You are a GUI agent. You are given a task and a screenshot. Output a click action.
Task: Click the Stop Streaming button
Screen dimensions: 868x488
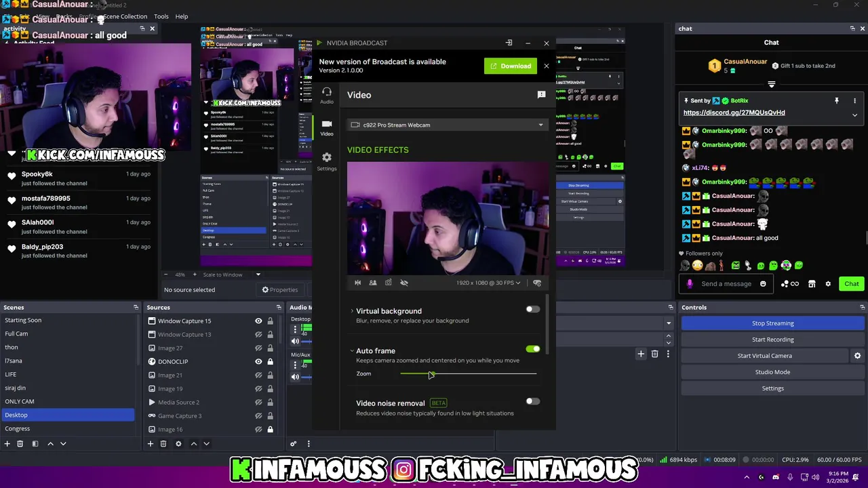click(x=772, y=323)
